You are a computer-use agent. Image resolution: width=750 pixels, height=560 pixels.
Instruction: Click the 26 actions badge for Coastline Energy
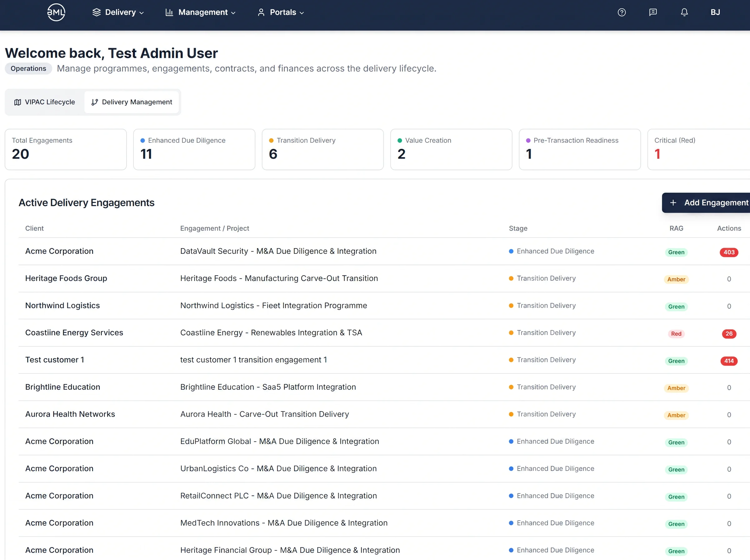[x=729, y=333]
